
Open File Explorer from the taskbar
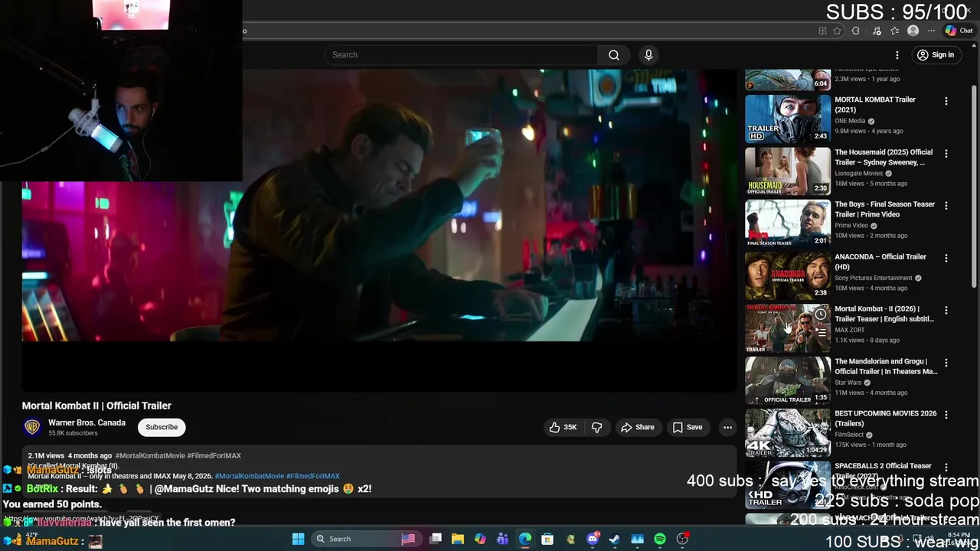click(457, 539)
